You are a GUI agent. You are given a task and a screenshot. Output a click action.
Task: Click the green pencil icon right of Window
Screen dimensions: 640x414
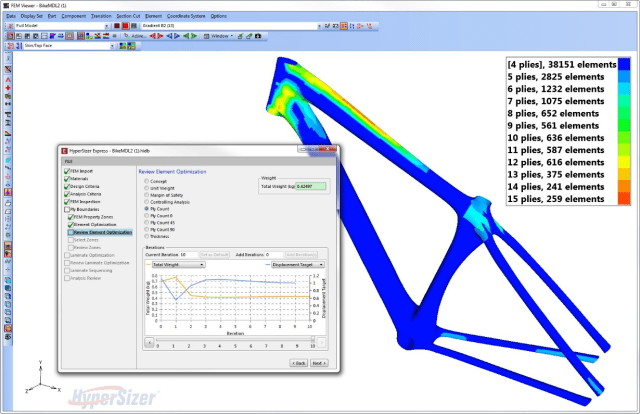click(240, 36)
